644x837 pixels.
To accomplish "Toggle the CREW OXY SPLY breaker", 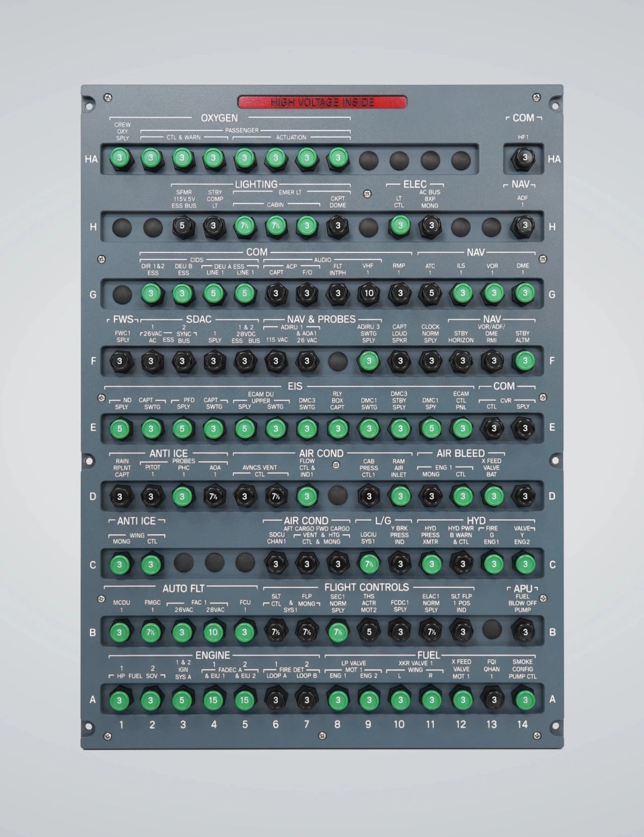I will coord(120,158).
